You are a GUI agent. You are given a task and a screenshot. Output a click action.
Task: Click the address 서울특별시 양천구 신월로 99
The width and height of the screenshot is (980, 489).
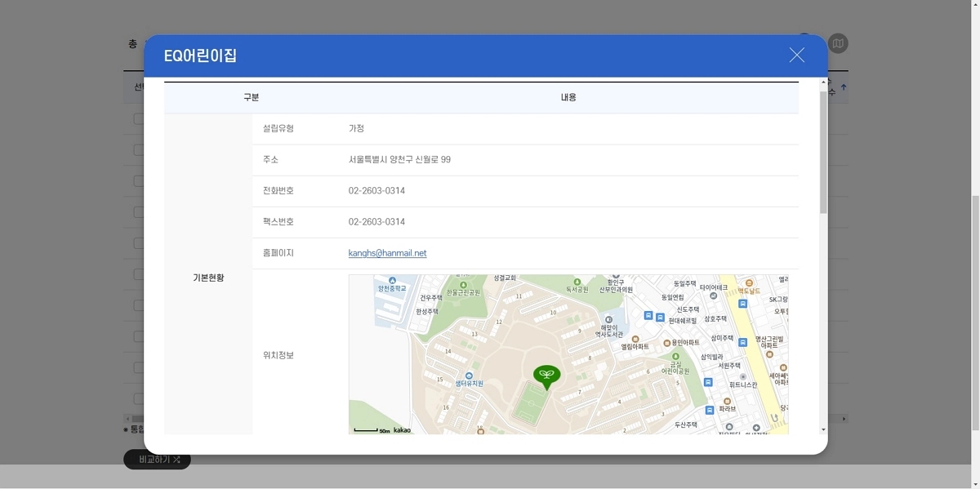(x=399, y=159)
